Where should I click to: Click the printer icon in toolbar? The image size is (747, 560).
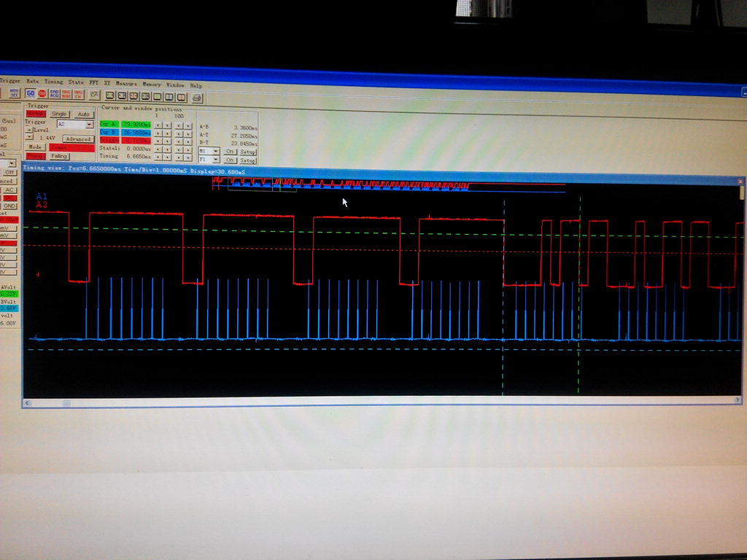197,98
